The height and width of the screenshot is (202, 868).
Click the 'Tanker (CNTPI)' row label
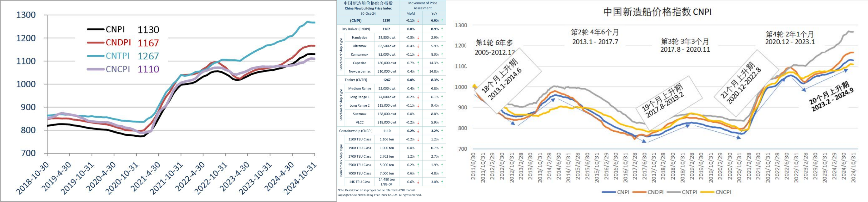click(356, 80)
